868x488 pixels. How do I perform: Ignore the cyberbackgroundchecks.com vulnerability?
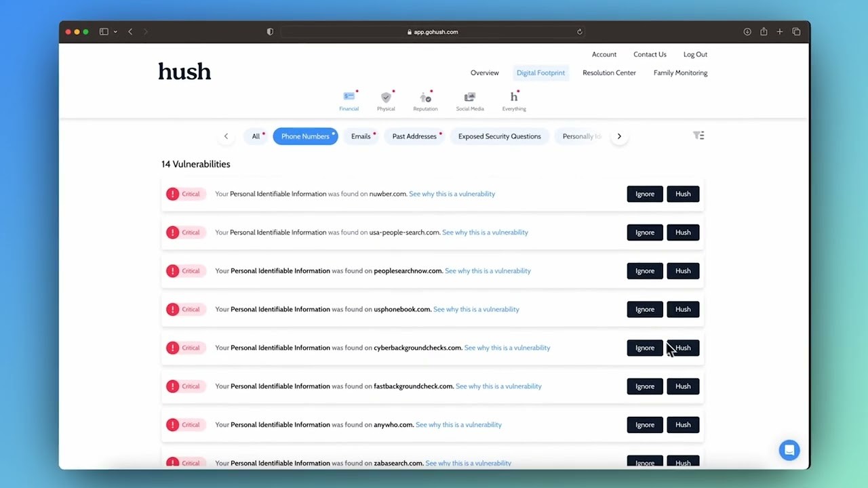(x=645, y=348)
